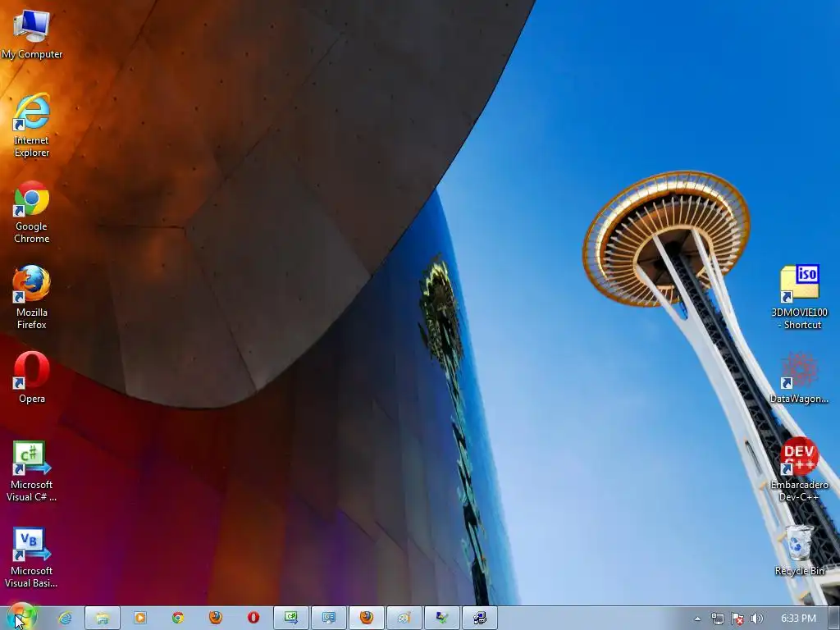
Task: Select the Microsoft Visual C# desktop shortcut
Action: 32,471
